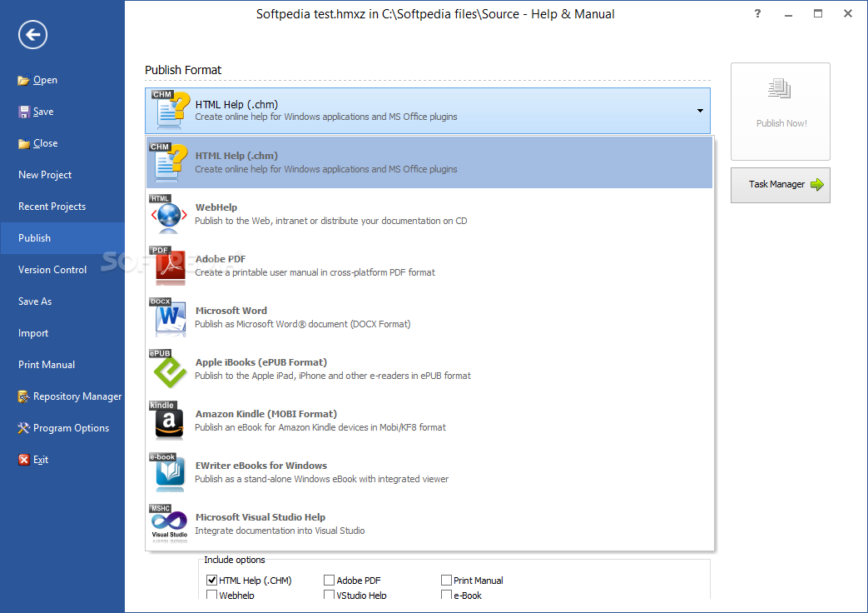Check the VStudio Help include option
The height and width of the screenshot is (613, 868).
coord(329,595)
